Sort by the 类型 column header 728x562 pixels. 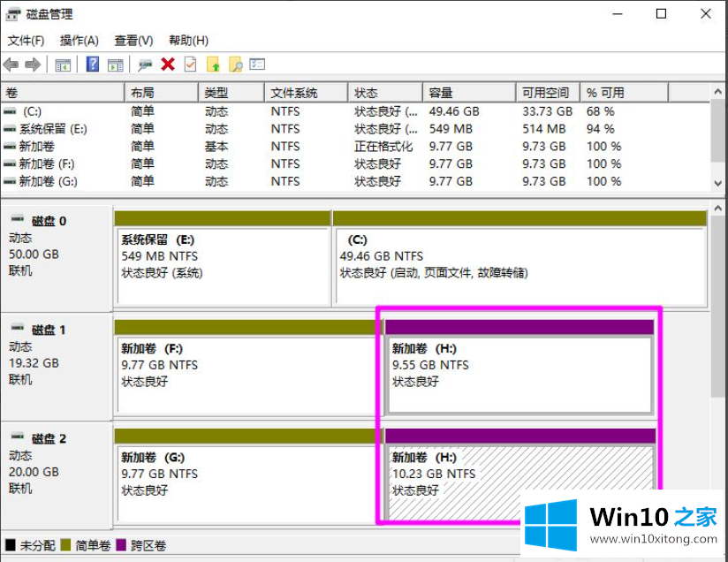(x=231, y=93)
